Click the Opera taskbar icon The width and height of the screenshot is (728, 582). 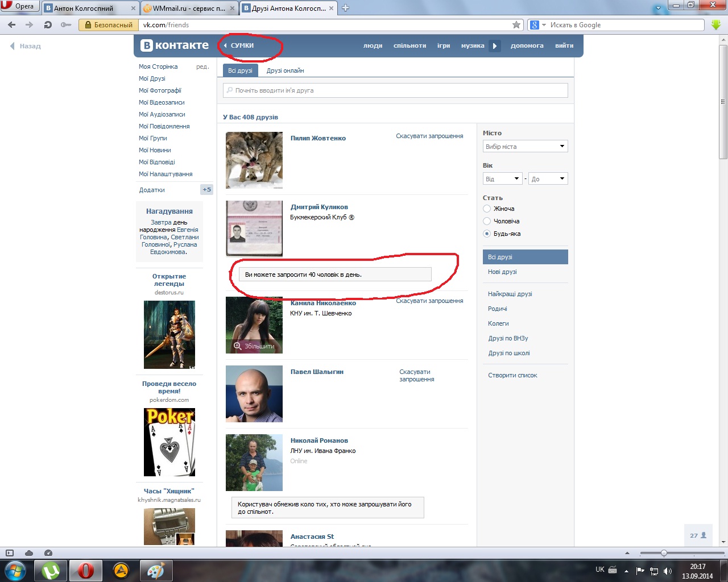86,570
